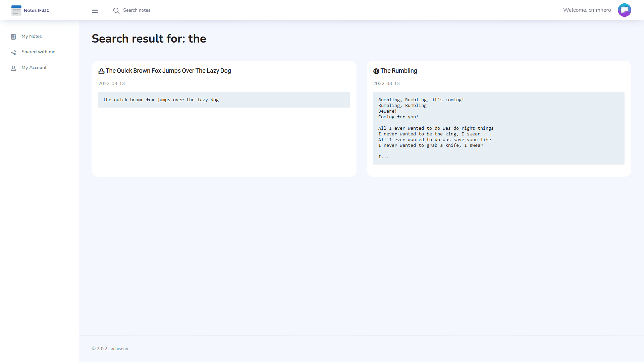The width and height of the screenshot is (644, 362).
Task: Toggle the sidebar with the hamburger menu
Action: [95, 10]
